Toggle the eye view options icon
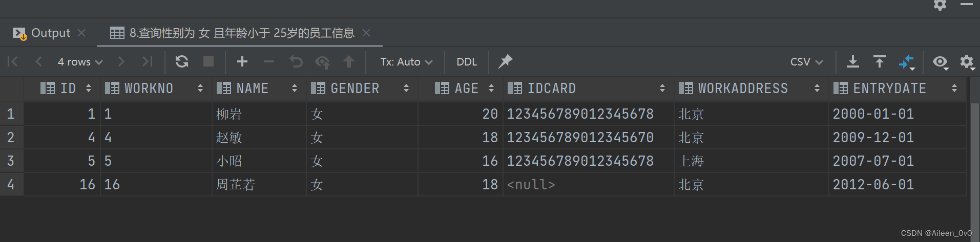 point(940,62)
